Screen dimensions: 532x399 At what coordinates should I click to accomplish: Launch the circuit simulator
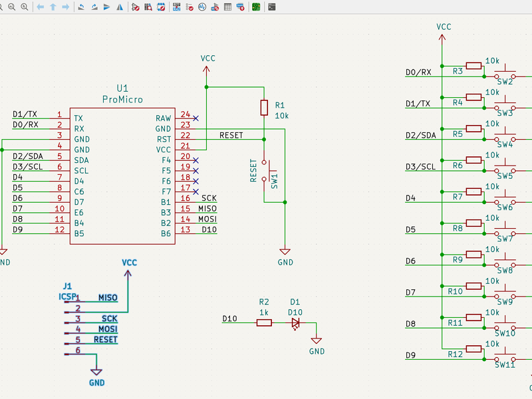point(201,7)
